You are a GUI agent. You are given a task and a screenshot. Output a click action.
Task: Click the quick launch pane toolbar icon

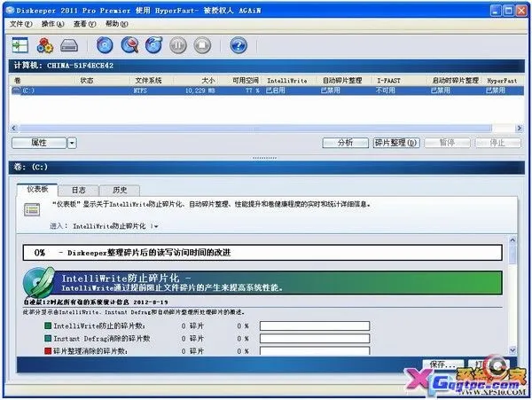click(x=20, y=45)
